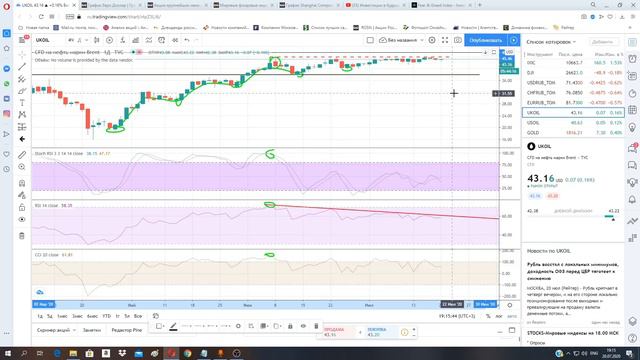The width and height of the screenshot is (640, 360).
Task: Toggle the magnet mode icon
Action: pyautogui.click(x=22, y=183)
